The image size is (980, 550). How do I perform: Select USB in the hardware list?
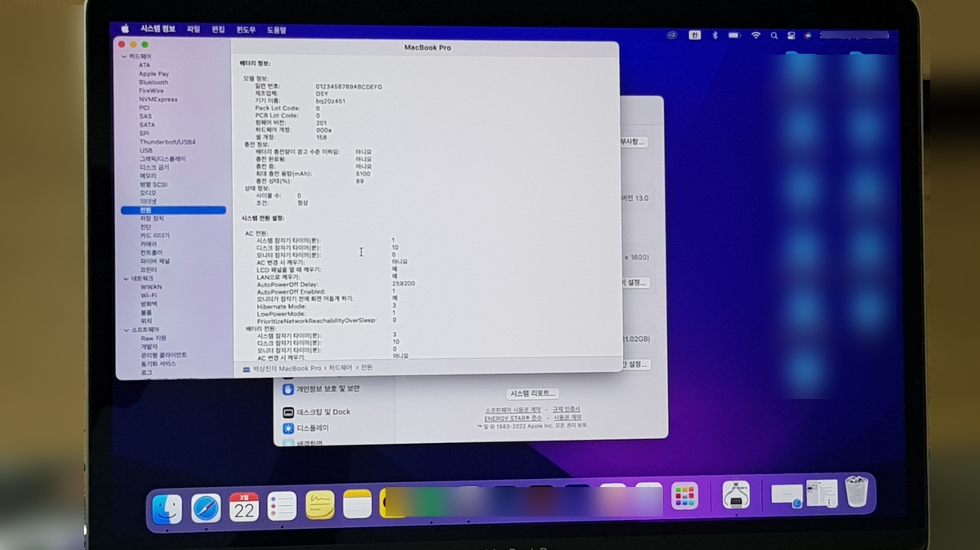[x=145, y=150]
